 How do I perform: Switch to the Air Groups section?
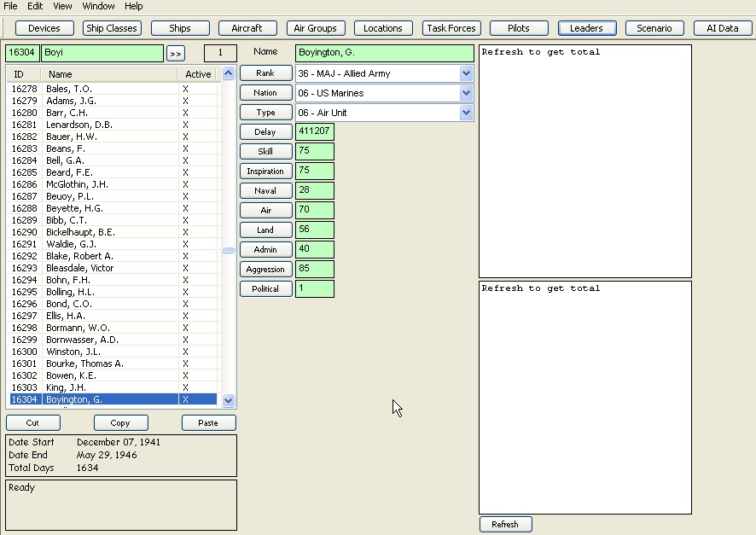click(315, 27)
